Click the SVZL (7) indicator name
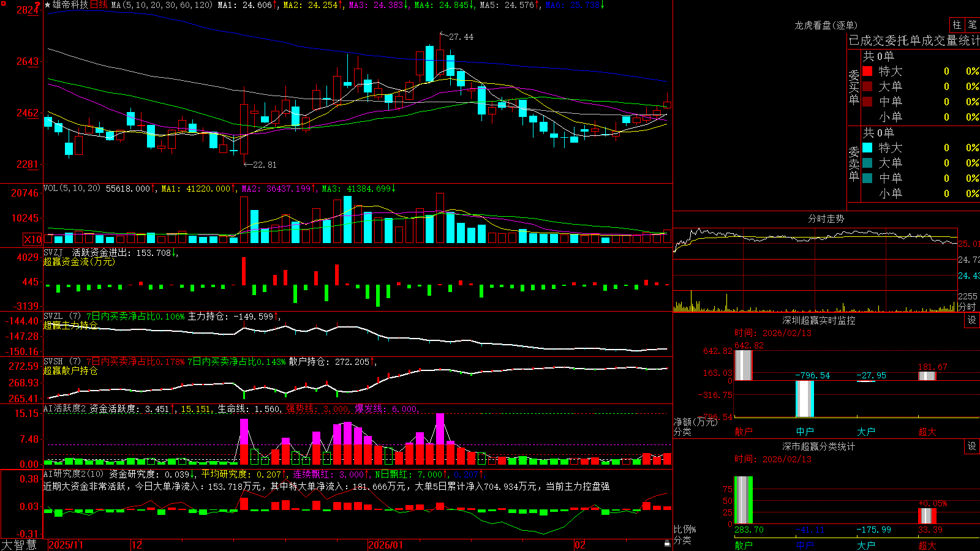 coord(62,317)
